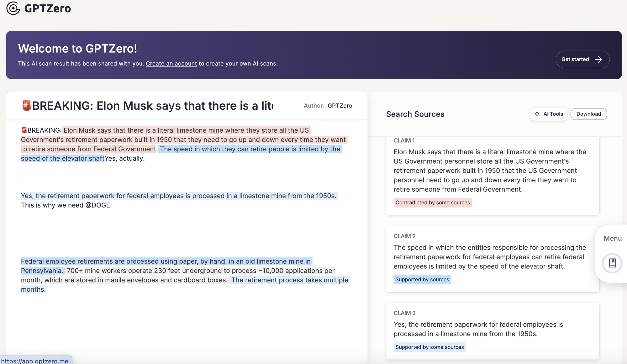Viewport: 627px width, 364px height.
Task: Click the GPTZero logo icon
Action: click(13, 8)
